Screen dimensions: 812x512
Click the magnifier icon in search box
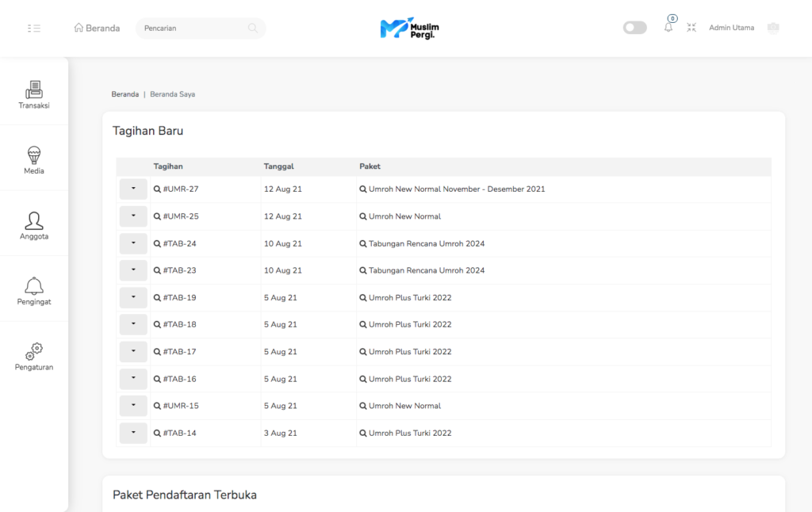253,29
